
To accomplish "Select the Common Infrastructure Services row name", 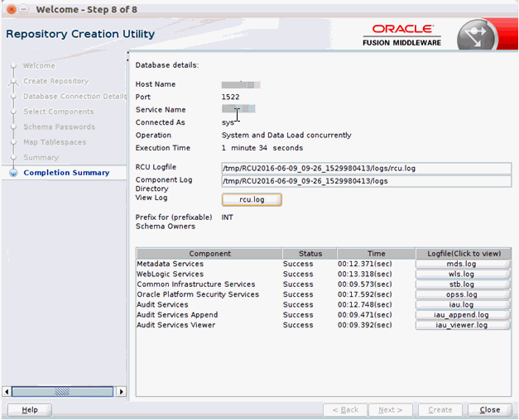I will pos(196,284).
